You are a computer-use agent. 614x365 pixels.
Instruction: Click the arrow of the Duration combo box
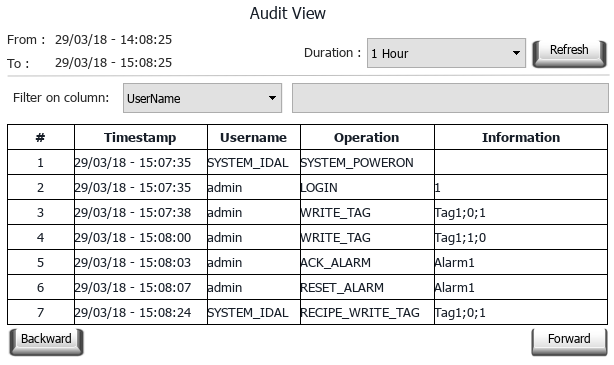point(516,53)
